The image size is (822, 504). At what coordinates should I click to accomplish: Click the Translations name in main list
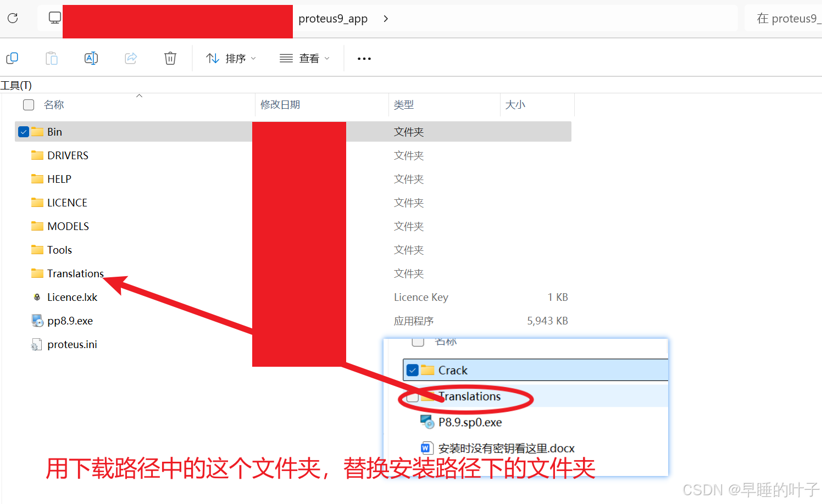point(75,273)
